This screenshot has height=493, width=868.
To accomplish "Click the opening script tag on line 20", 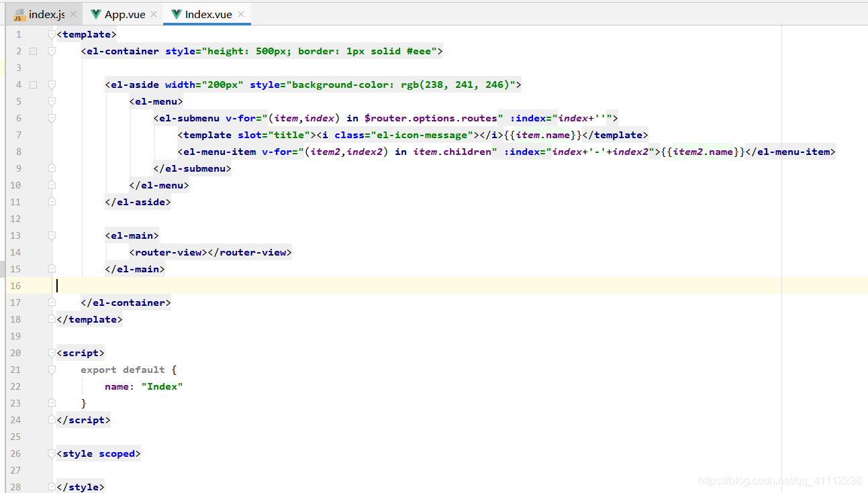I will 81,353.
